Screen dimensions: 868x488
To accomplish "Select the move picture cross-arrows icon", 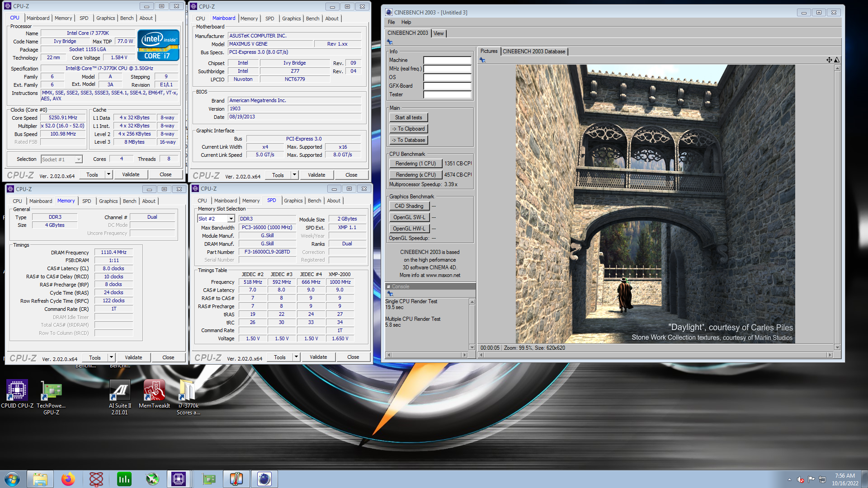I will [829, 60].
